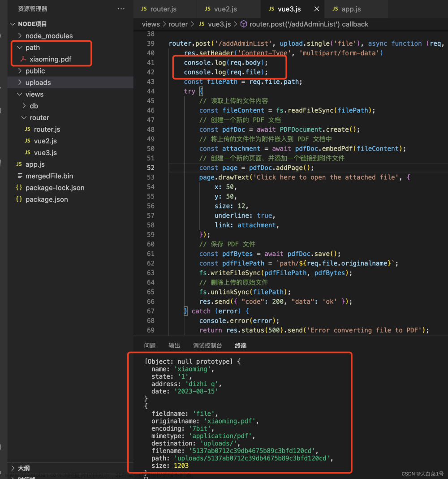The image size is (448, 479).
Task: Click the 资源管理器 explorer title
Action: pyautogui.click(x=32, y=9)
